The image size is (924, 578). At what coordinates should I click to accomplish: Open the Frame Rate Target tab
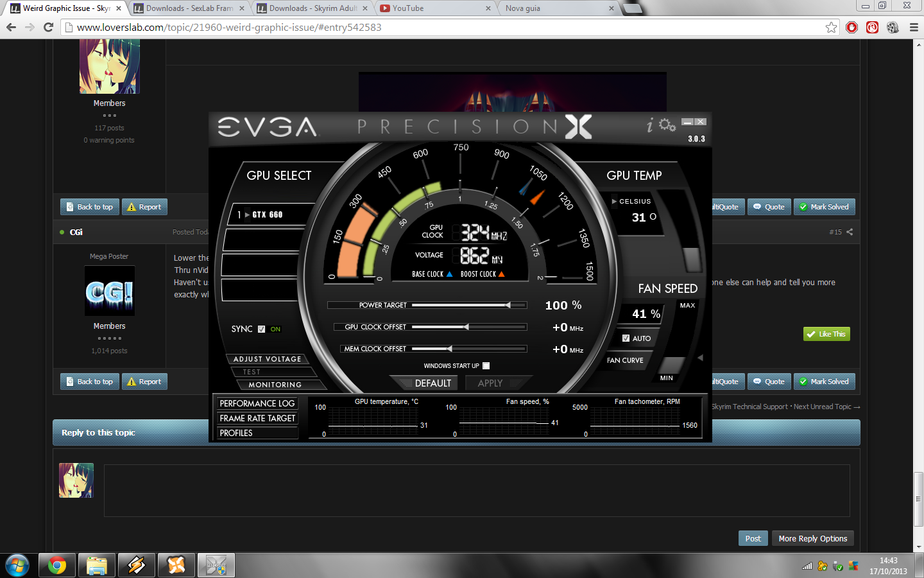(x=257, y=418)
